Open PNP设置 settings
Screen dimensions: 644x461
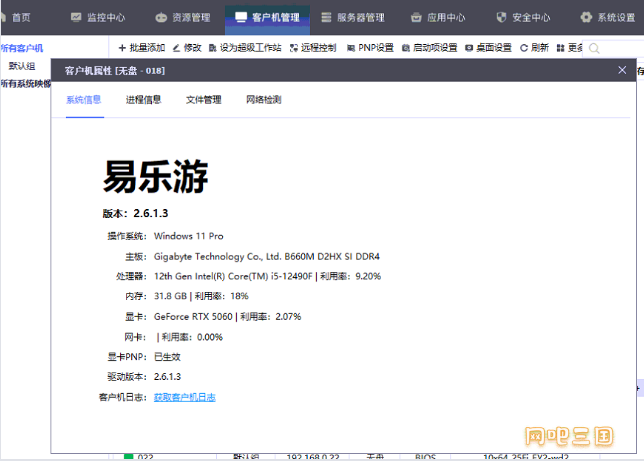pos(370,48)
